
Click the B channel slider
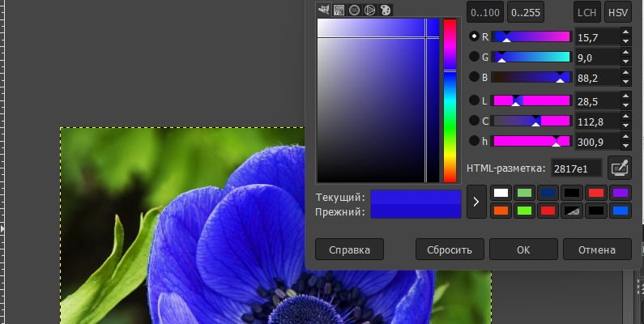(531, 77)
